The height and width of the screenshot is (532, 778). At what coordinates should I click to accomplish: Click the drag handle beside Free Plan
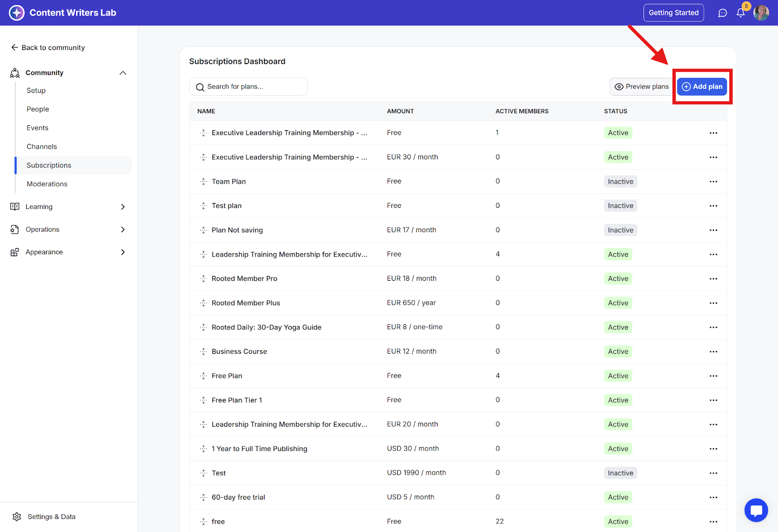(x=203, y=376)
